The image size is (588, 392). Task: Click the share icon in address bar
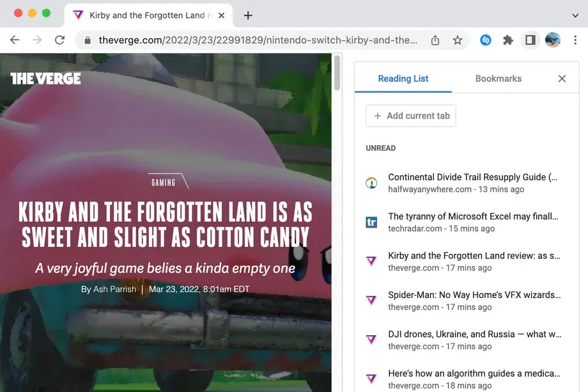(435, 40)
